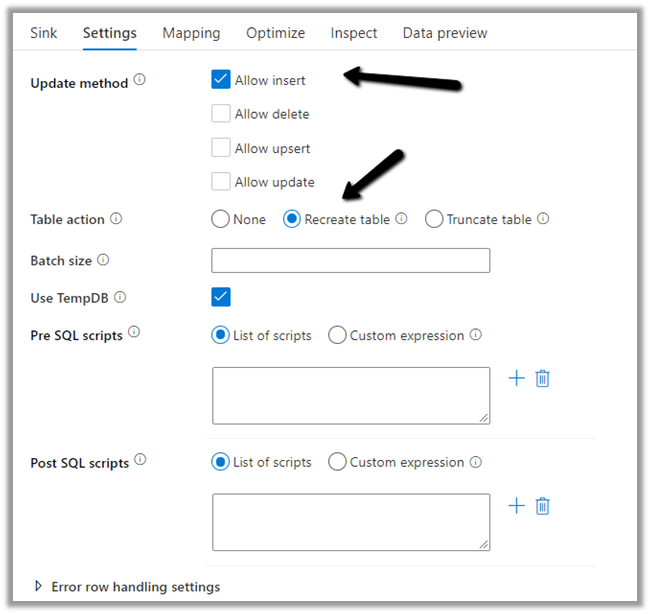Viewport: 650px width, 614px height.
Task: Expand Error row handling settings
Action: point(40,587)
